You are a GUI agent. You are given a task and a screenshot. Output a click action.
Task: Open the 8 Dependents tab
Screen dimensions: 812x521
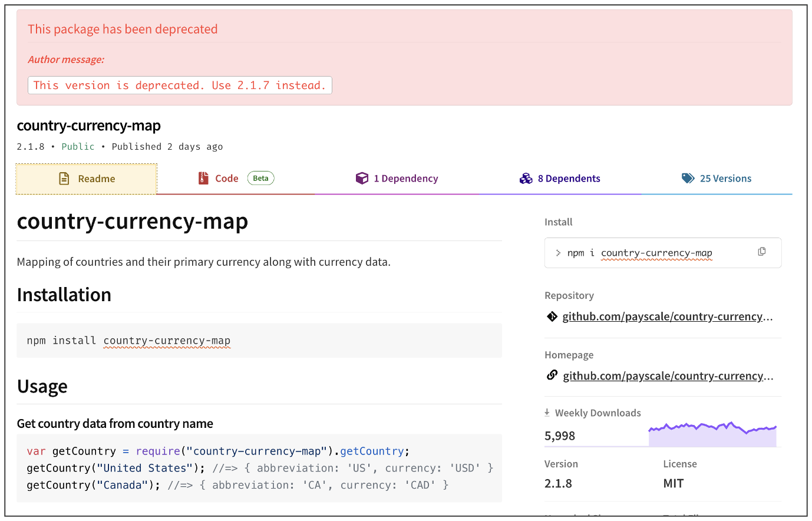coord(569,179)
